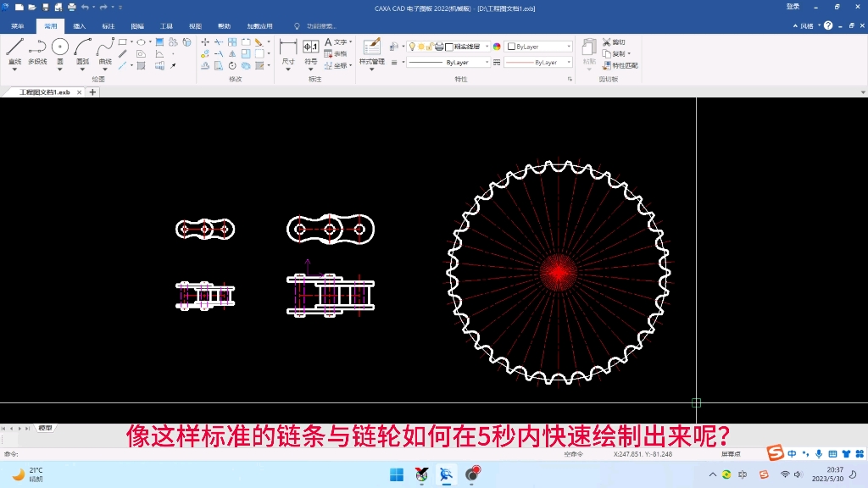The image size is (868, 488).
Task: Toggle the layer print printer icon
Action: coord(439,47)
